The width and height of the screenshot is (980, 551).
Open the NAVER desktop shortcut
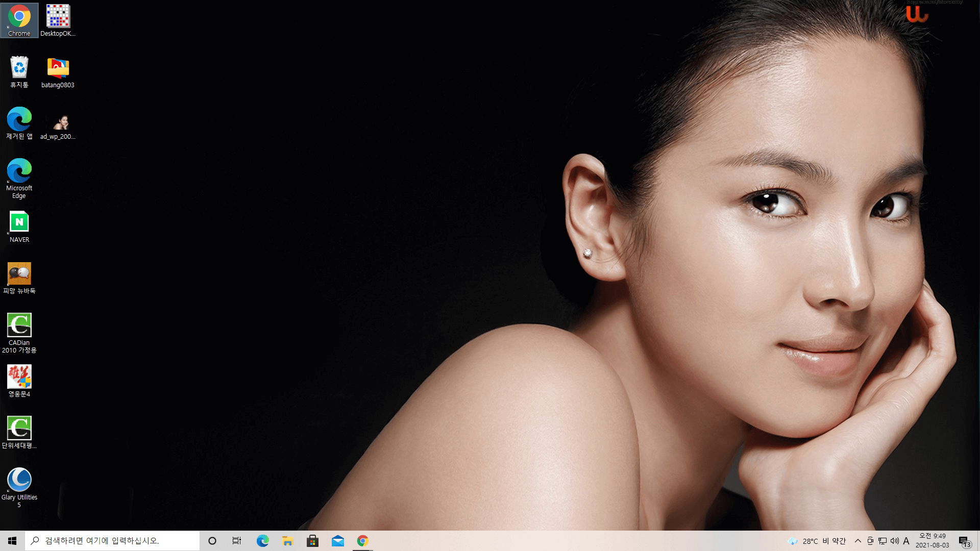(19, 227)
